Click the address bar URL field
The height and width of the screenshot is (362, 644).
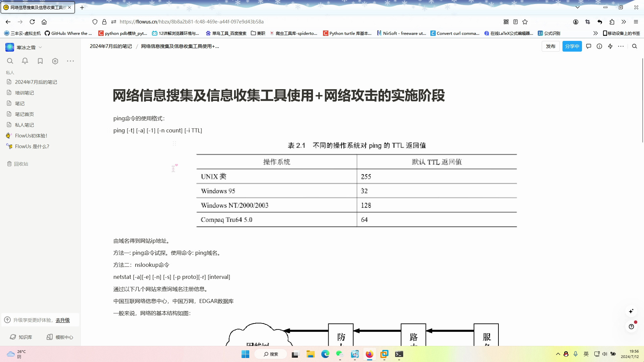(x=192, y=22)
